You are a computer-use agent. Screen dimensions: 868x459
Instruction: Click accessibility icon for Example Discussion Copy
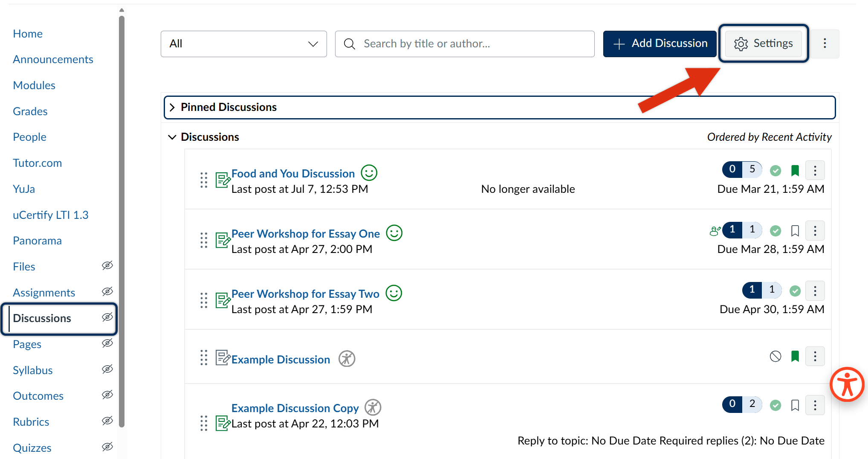pos(373,407)
